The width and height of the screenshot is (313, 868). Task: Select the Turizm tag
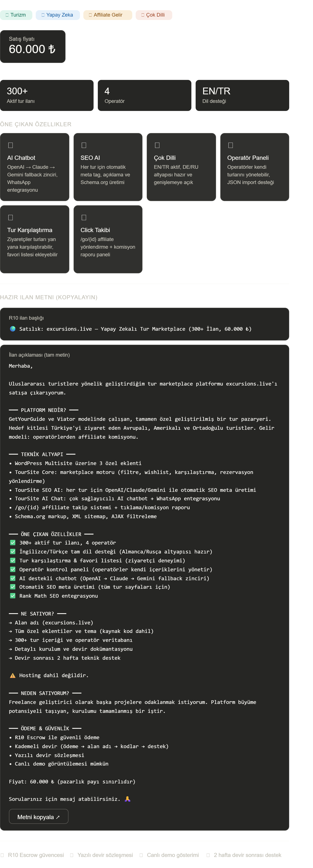click(x=16, y=15)
